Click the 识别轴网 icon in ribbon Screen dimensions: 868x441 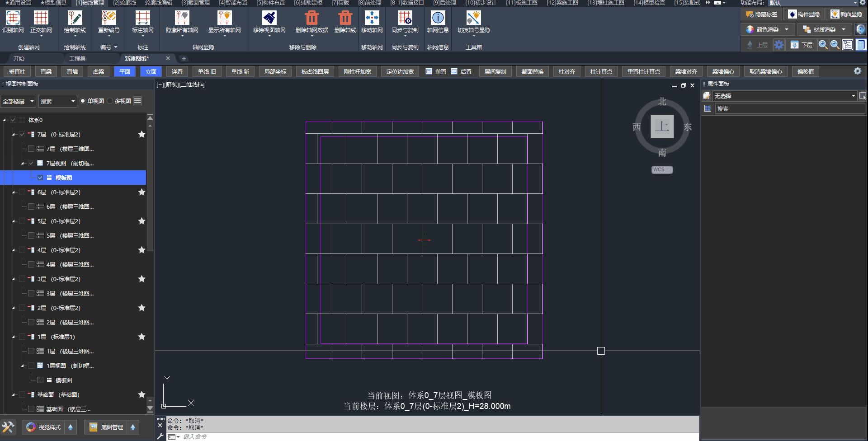(x=13, y=18)
